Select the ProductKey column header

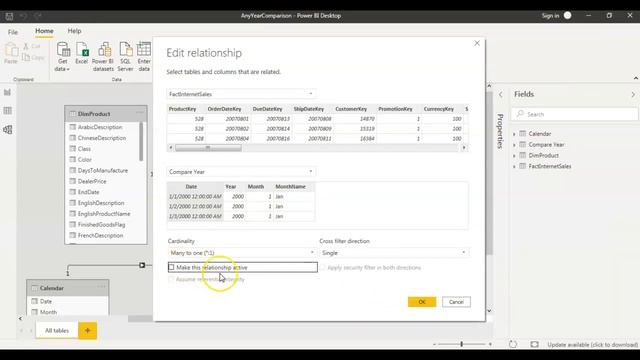[x=182, y=109]
